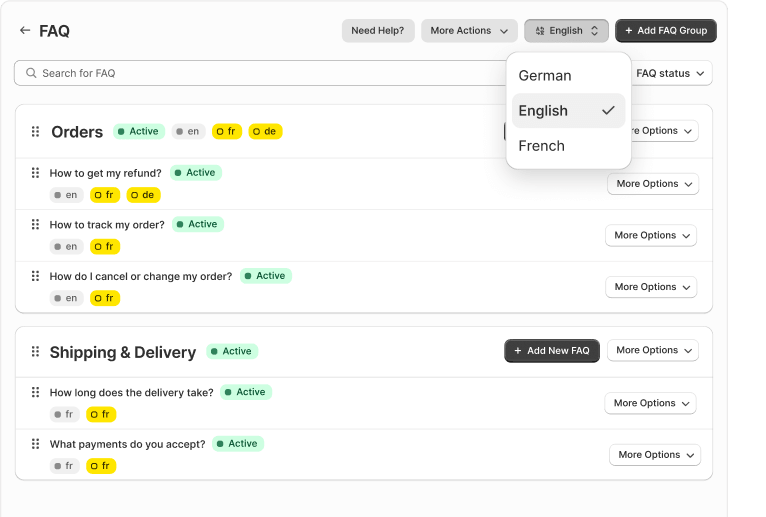Click drag handle for 'How long does the delivery take?'
Screen dimensions: 766x517
[x=35, y=392]
